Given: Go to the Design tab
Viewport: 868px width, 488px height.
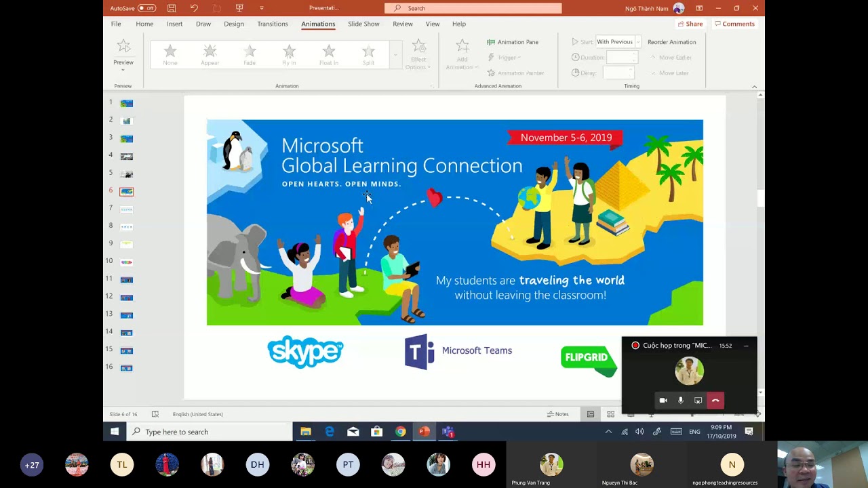Looking at the screenshot, I should point(234,24).
